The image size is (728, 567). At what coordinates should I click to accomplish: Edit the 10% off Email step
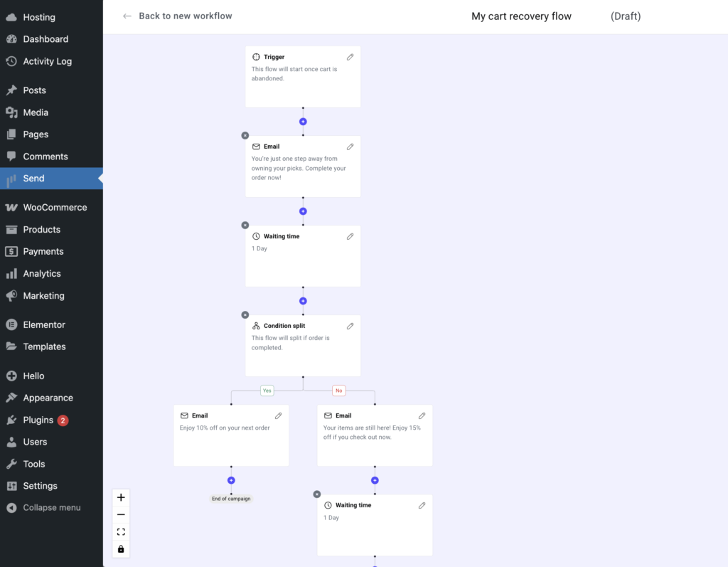(278, 415)
